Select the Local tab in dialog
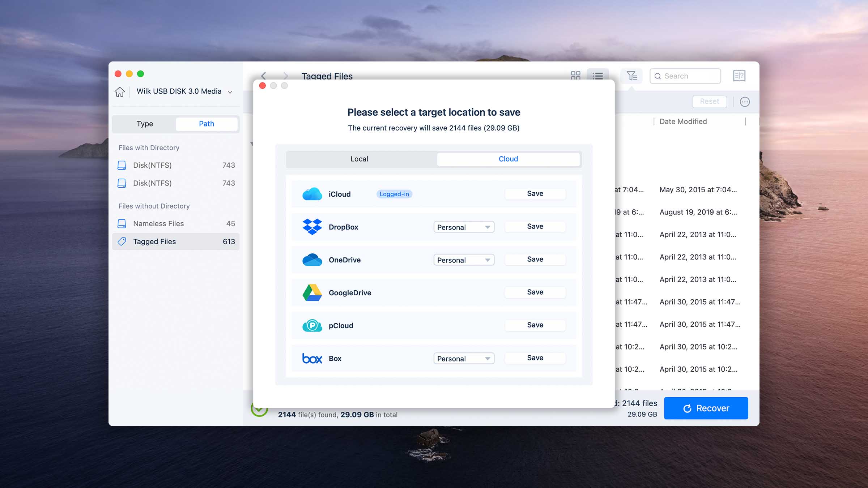 click(359, 159)
